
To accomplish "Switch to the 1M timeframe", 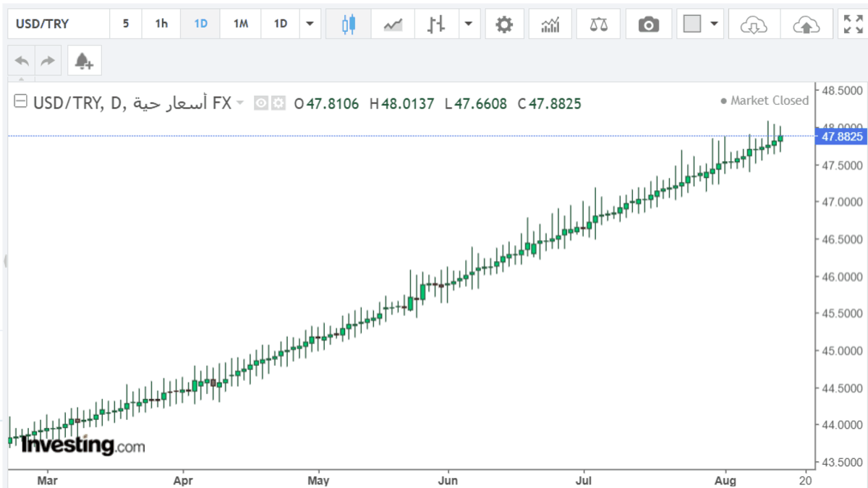I will coord(241,24).
